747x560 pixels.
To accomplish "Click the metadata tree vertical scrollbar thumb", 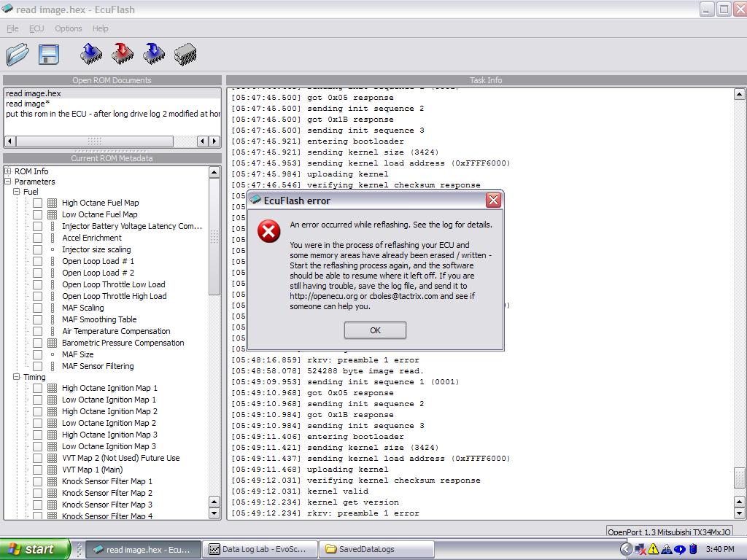I will coord(214,237).
